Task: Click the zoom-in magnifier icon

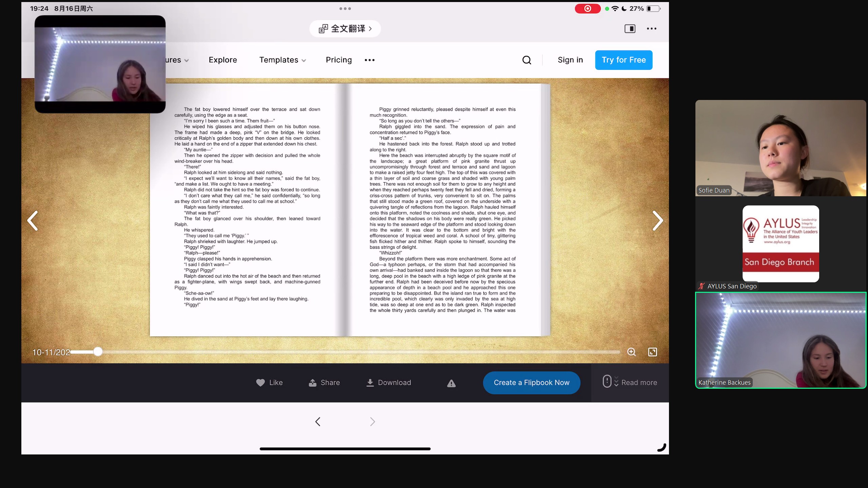Action: coord(631,352)
